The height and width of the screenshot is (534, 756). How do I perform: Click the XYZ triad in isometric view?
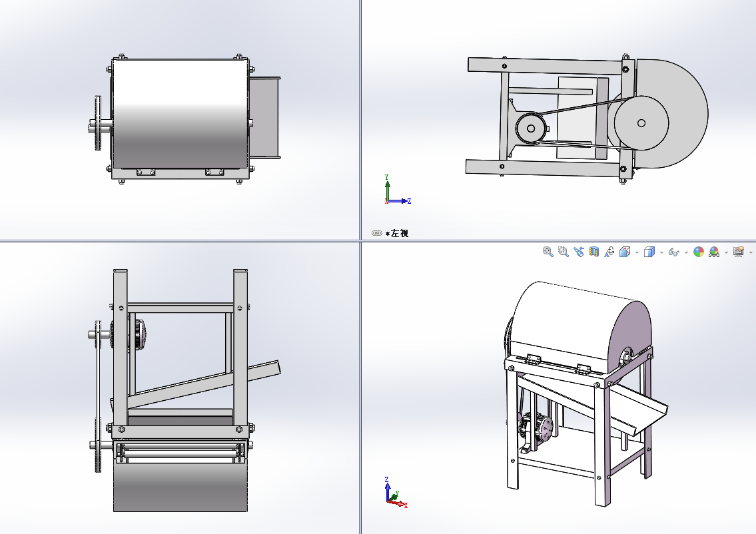[396, 493]
